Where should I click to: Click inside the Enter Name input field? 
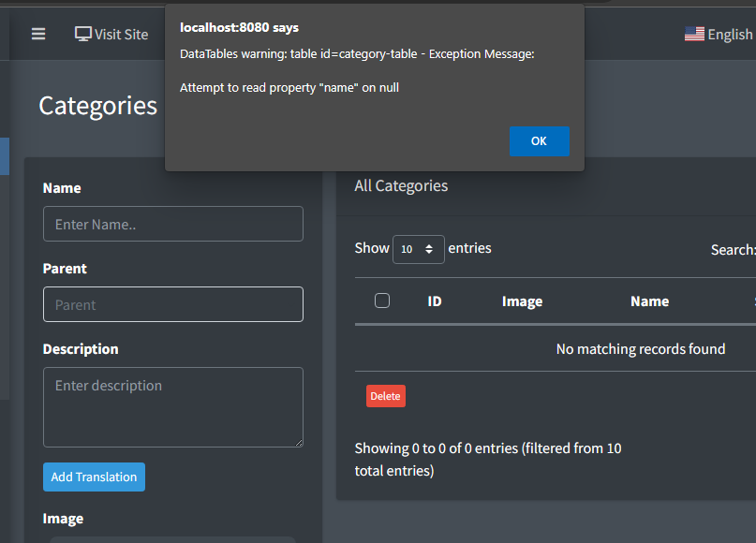(x=172, y=224)
